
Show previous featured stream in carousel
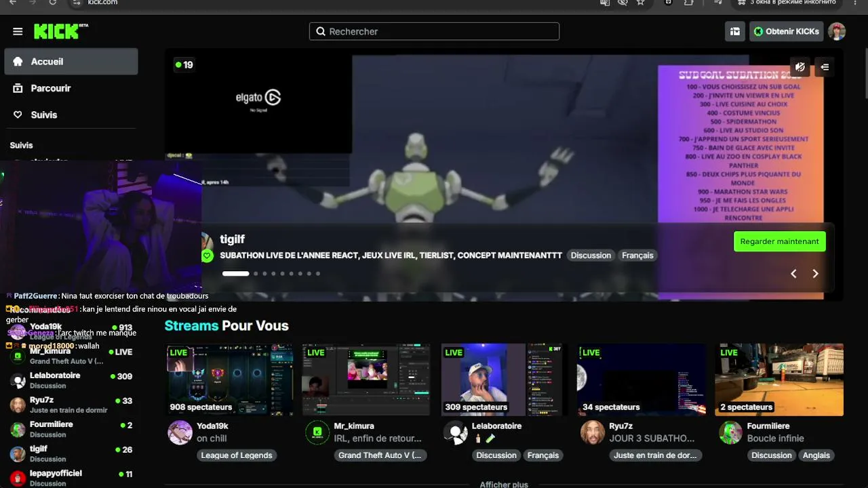[x=793, y=274]
